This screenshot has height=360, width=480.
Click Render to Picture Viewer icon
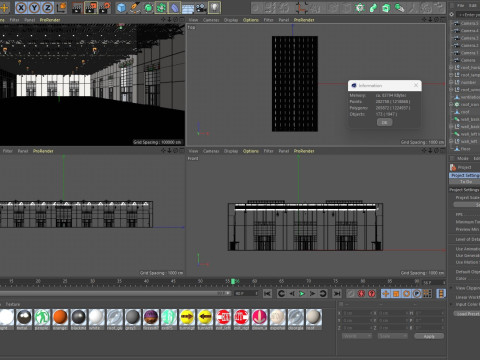pyautogui.click(x=91, y=7)
